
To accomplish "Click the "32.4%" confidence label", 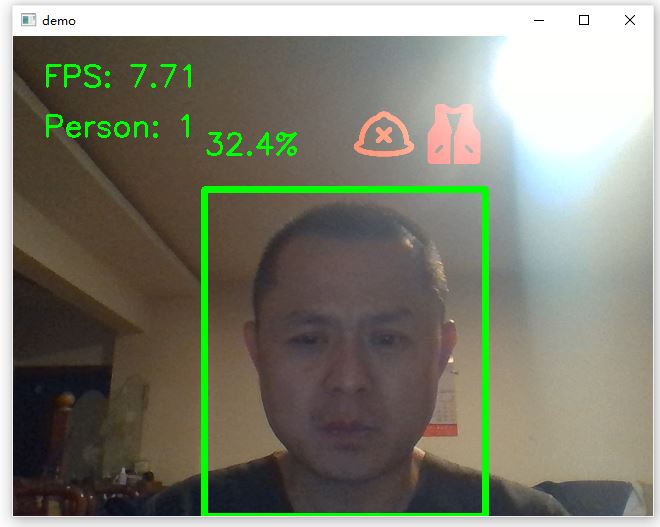I will [252, 144].
